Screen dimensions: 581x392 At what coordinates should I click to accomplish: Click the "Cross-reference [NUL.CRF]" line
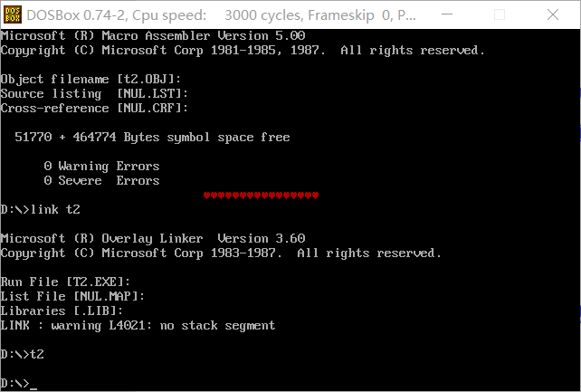click(x=94, y=109)
